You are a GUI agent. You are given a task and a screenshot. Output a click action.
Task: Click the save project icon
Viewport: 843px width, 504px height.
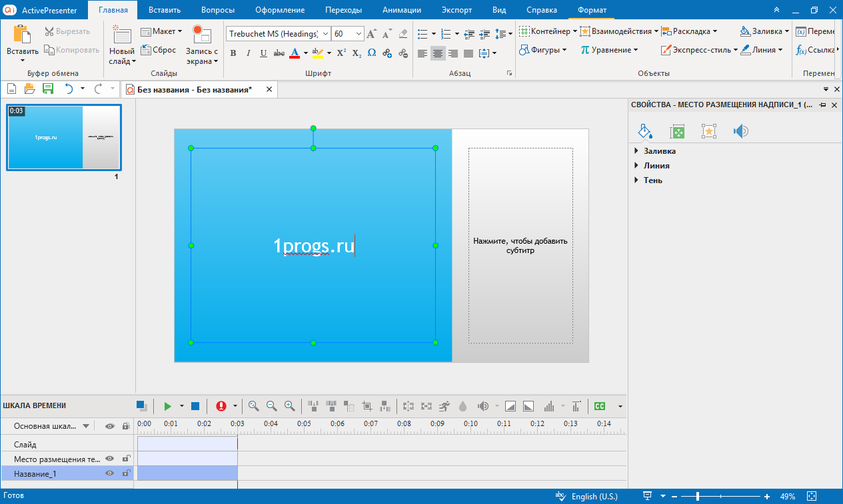coord(47,89)
